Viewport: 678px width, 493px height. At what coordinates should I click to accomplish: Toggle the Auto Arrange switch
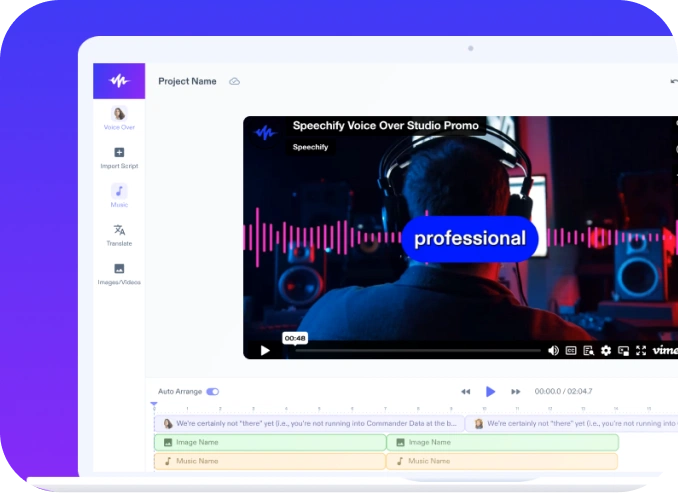point(213,391)
